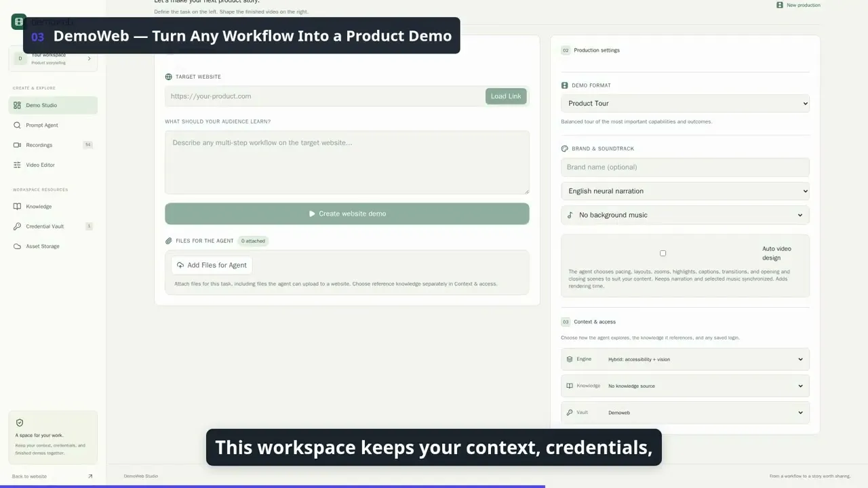The image size is (868, 488).
Task: Click the Prompt Agent search icon
Action: (18, 125)
